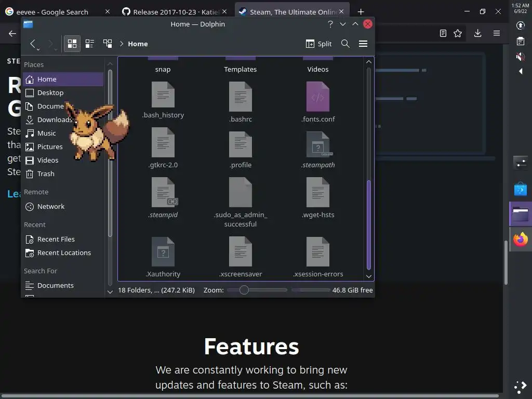The width and height of the screenshot is (532, 399).
Task: Switch Dolphin to compact view mode
Action: [x=90, y=44]
